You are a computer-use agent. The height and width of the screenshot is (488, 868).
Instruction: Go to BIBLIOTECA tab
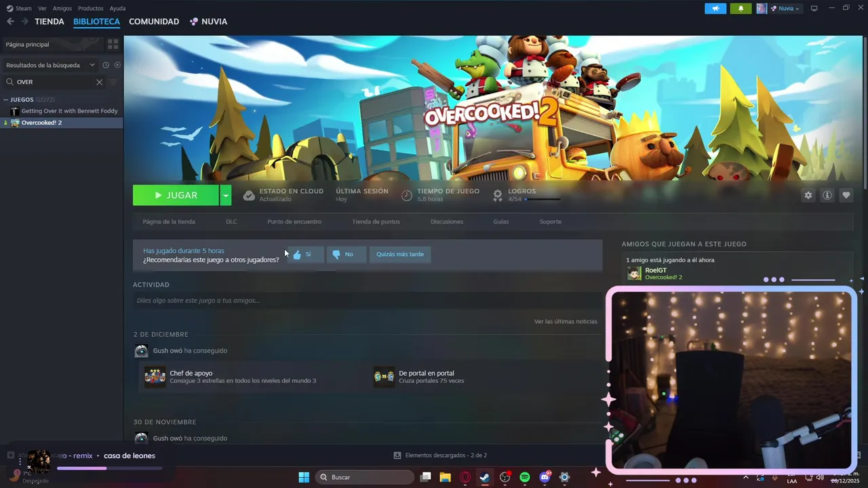click(96, 22)
